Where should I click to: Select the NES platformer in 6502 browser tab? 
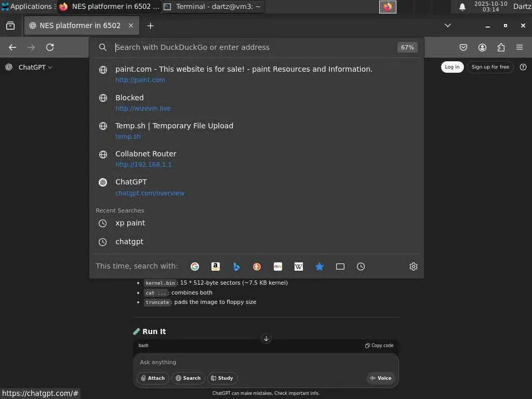82,26
